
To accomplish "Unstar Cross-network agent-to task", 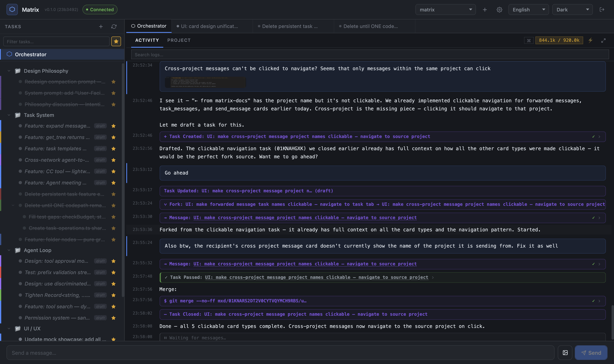I will [113, 160].
